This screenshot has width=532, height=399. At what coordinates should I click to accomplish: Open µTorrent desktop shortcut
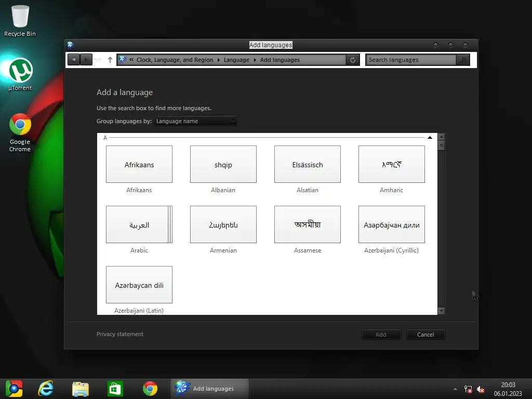(20, 75)
